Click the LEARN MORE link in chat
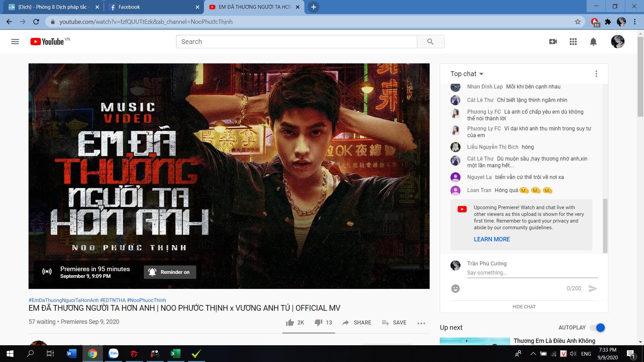Image resolution: width=644 pixels, height=362 pixels. tap(492, 239)
